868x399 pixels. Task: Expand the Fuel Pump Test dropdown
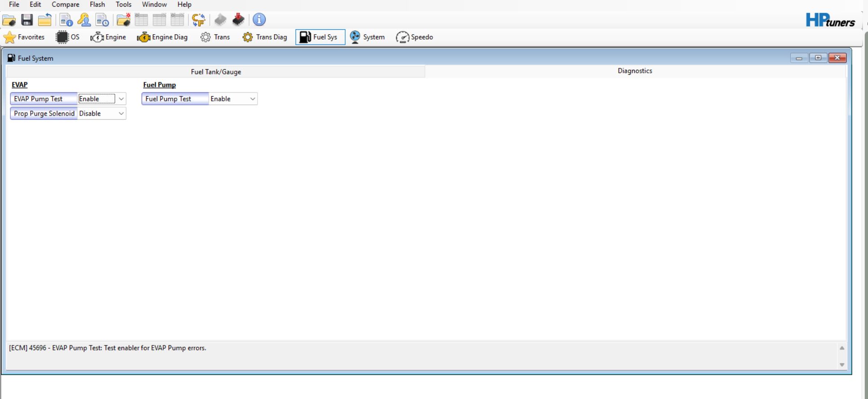click(x=253, y=99)
